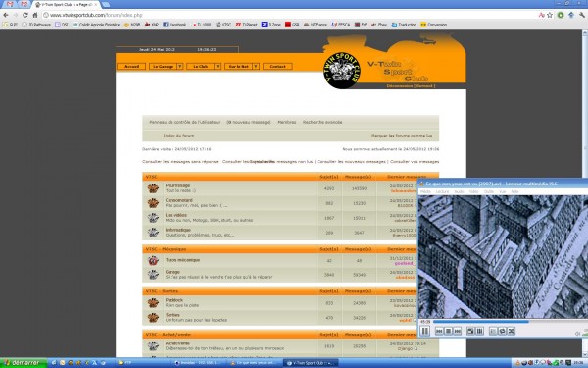Click VLC previous track button

(439, 331)
